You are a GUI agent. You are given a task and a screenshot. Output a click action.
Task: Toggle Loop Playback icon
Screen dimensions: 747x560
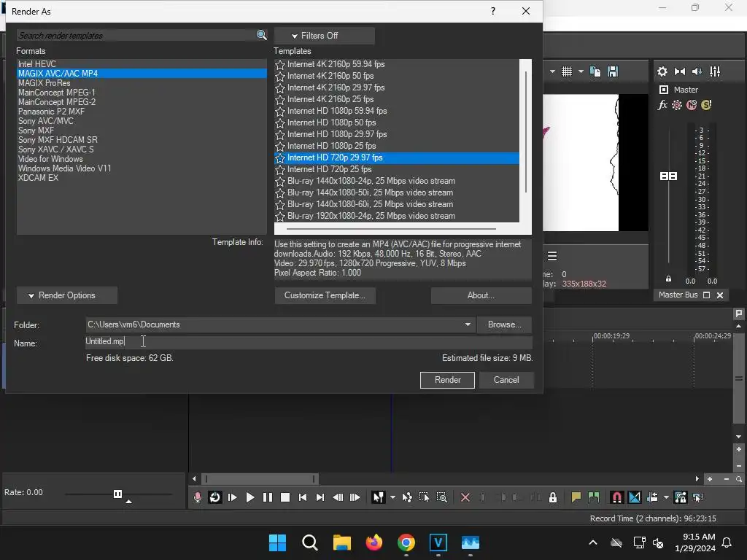(215, 497)
